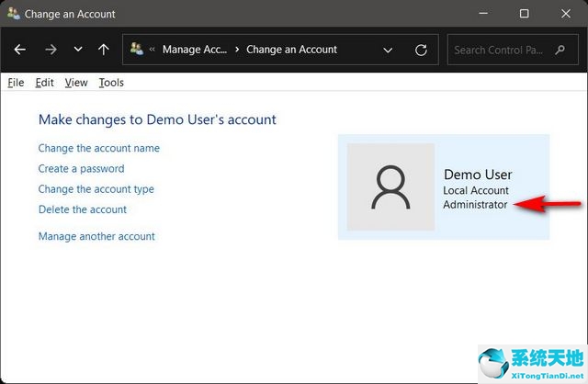Click title bar Change an Account icon
The height and width of the screenshot is (384, 588).
[14, 14]
